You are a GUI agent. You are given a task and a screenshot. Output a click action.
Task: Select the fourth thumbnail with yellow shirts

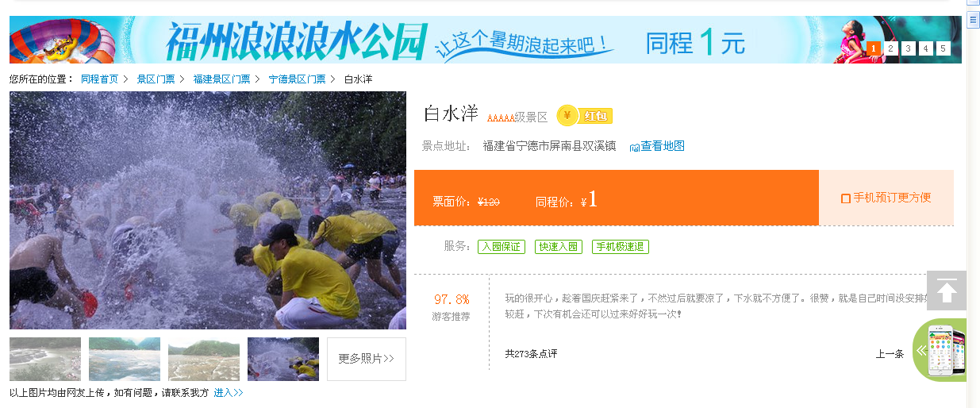click(x=283, y=359)
